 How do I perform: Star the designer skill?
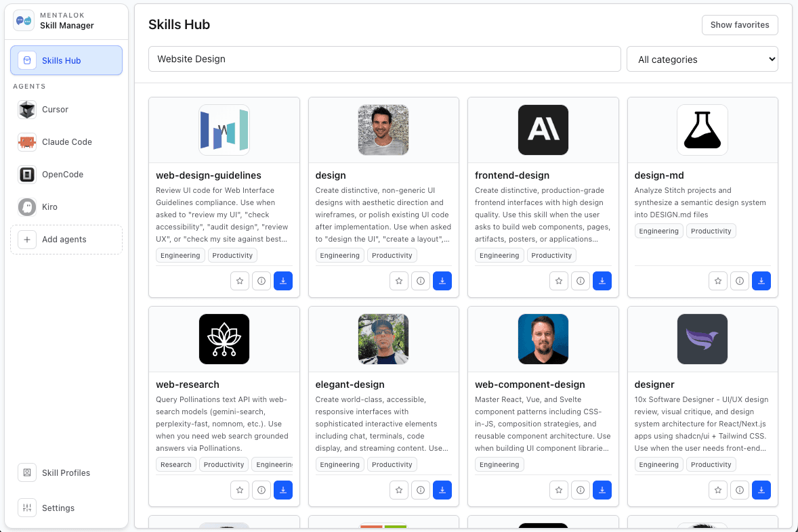tap(718, 490)
